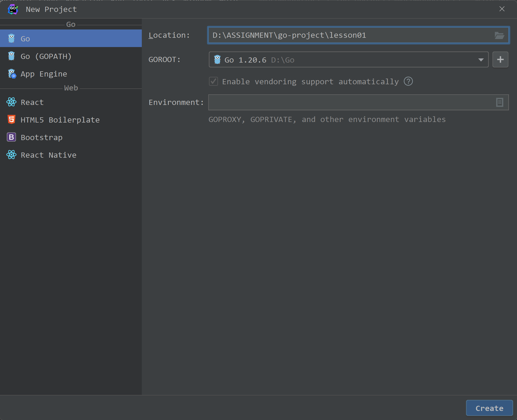Click the Location path text field
The image size is (517, 420).
click(x=349, y=35)
